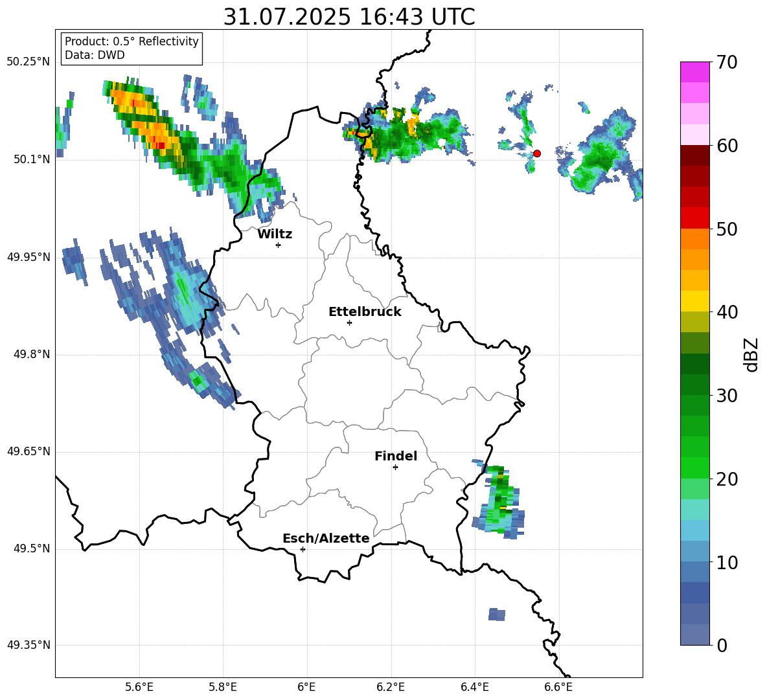The image size is (767, 700).
Task: Click the dBZ colorbar axis label
Action: tap(751, 354)
